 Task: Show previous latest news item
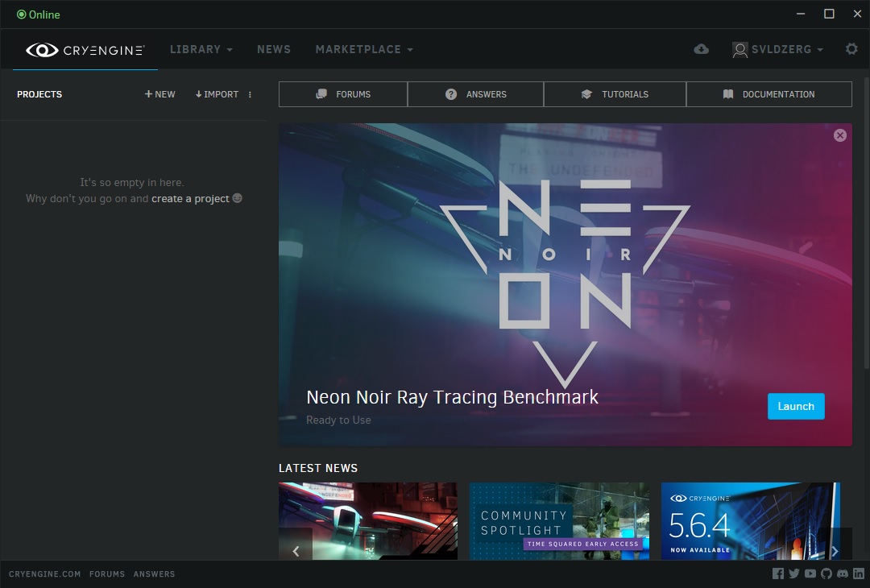[296, 551]
